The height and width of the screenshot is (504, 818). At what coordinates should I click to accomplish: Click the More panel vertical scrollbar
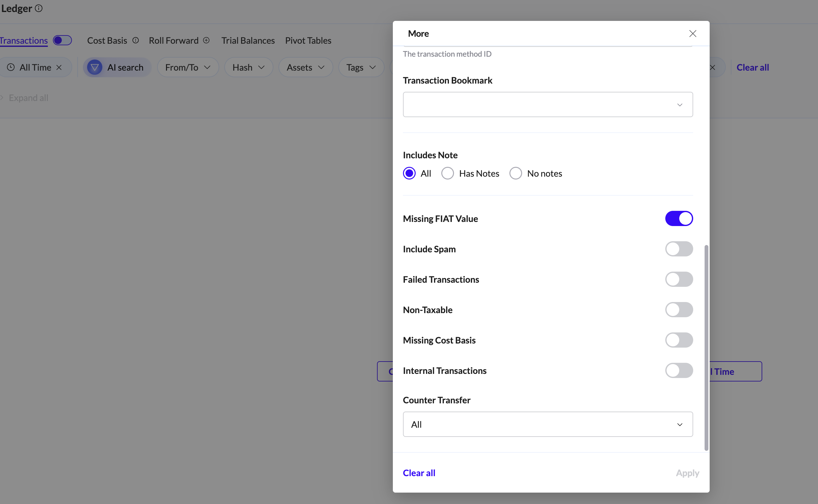point(706,348)
